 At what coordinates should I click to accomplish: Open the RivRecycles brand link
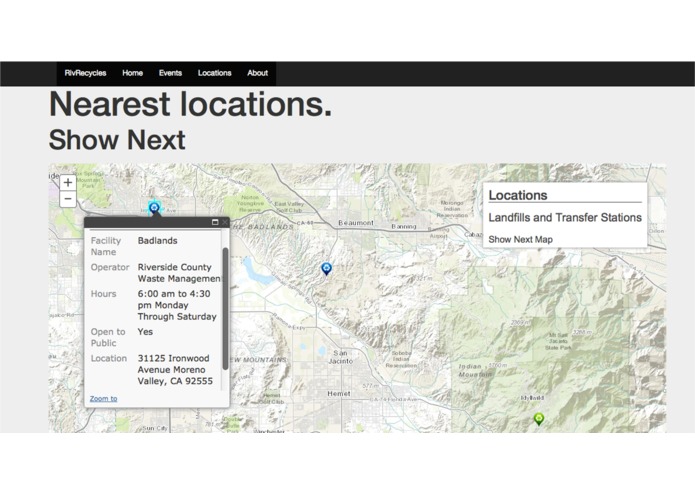pos(85,73)
